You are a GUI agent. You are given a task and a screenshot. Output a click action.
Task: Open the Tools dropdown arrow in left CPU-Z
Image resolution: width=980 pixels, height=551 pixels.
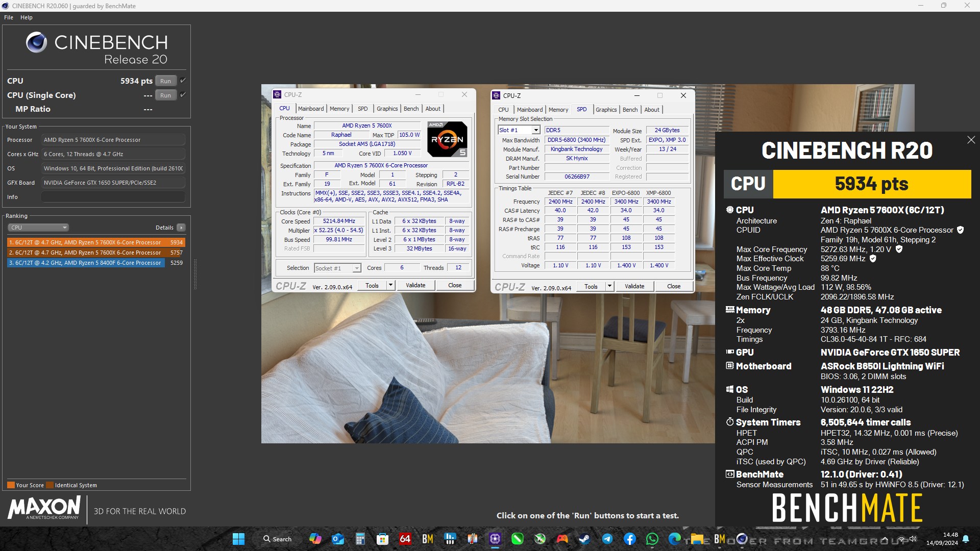tap(390, 285)
